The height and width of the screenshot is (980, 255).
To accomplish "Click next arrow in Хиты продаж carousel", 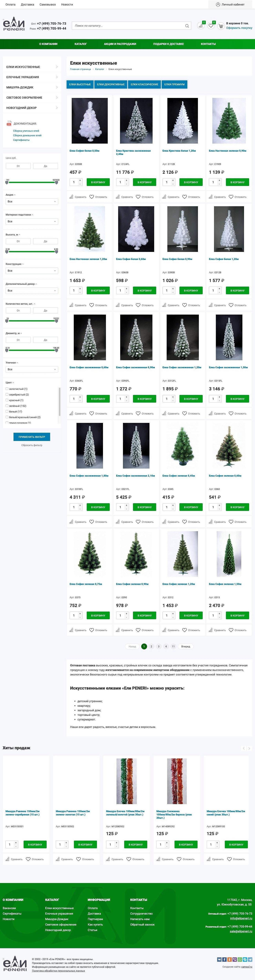I will tap(249, 748).
